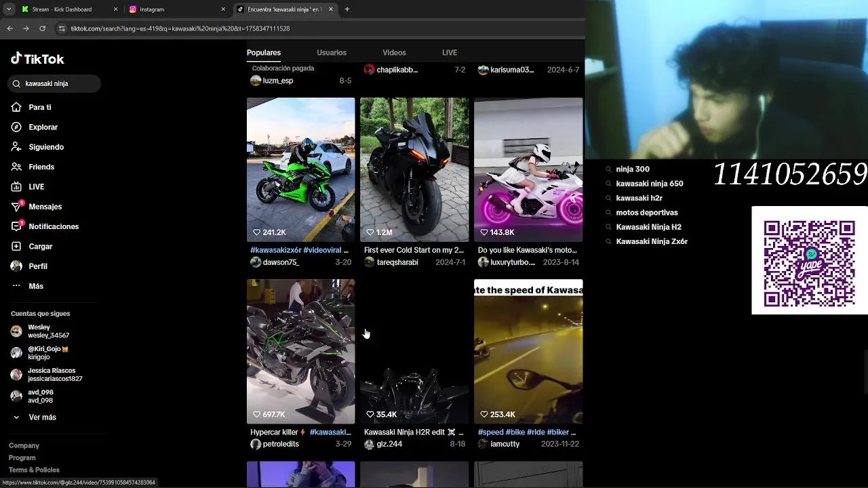The image size is (868, 488).
Task: Open the Mensajes icon with badge
Action: [x=17, y=206]
